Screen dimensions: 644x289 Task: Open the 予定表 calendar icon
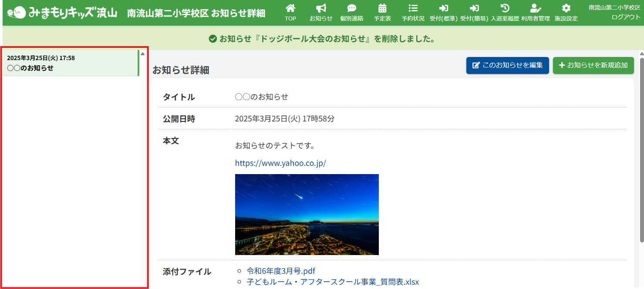[382, 9]
